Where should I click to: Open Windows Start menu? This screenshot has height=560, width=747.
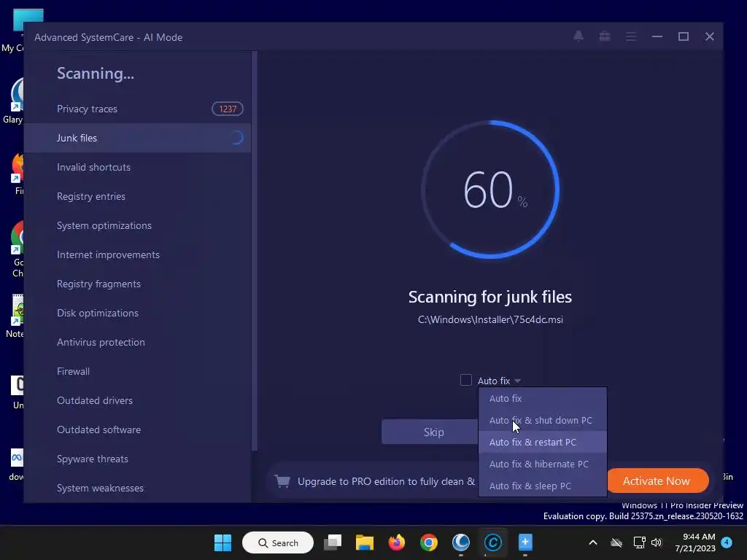tap(222, 542)
